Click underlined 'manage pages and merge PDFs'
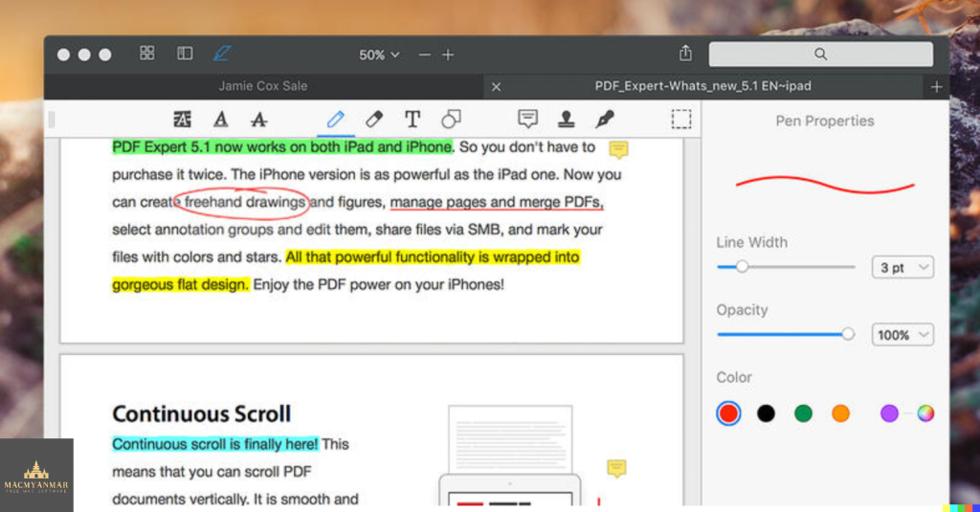Screen dimensions: 980x512 (x=497, y=203)
